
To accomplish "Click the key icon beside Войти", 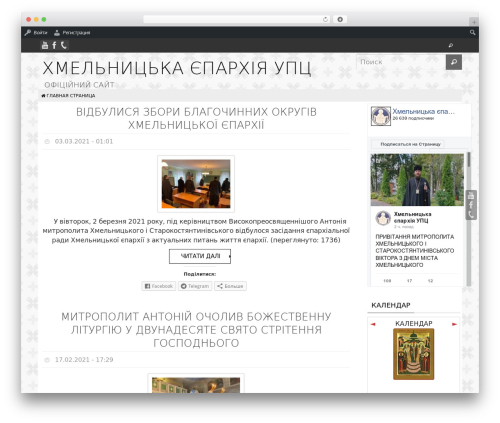I will pos(28,32).
